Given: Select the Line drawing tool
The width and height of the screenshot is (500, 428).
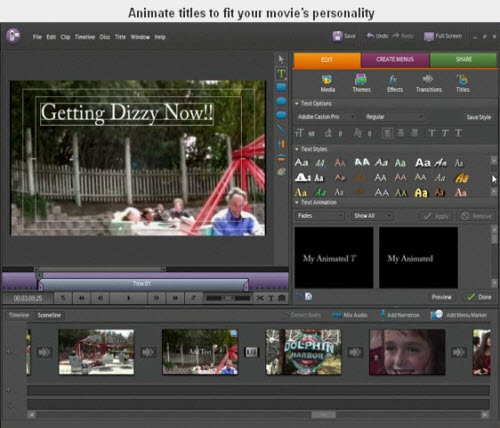Looking at the screenshot, I should (x=281, y=129).
